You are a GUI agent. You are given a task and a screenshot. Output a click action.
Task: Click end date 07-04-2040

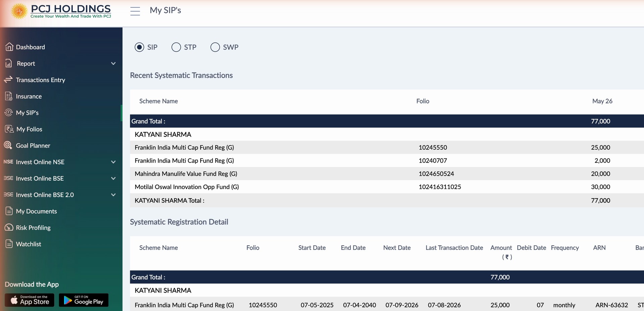pos(360,305)
